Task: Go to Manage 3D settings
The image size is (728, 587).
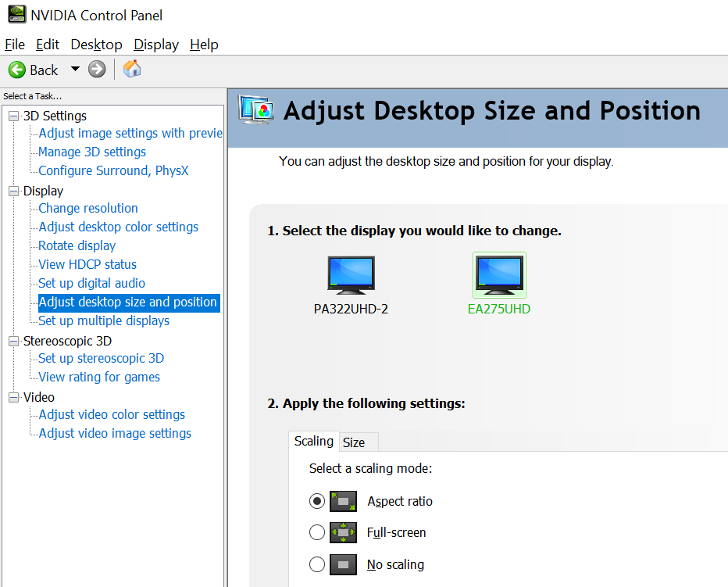Action: [x=92, y=152]
